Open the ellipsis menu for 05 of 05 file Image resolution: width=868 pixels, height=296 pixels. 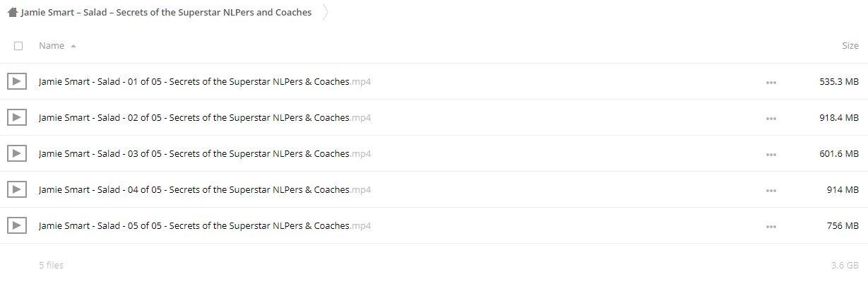click(771, 227)
